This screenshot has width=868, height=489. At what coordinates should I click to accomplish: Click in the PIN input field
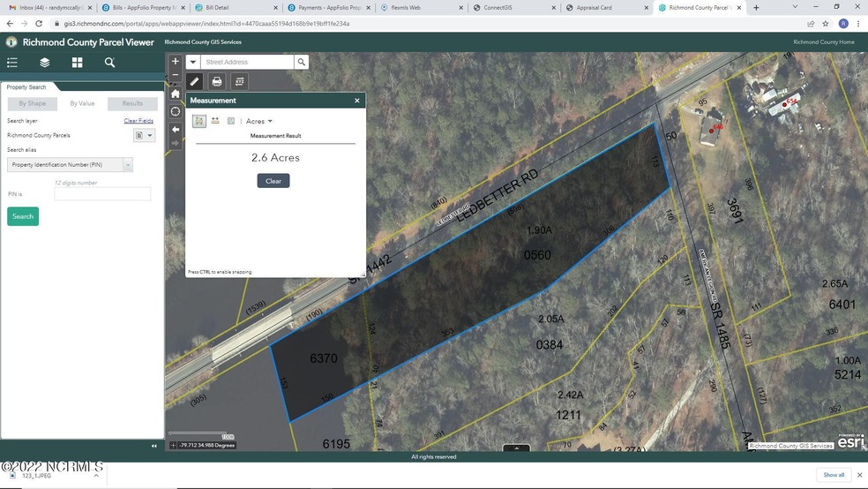pyautogui.click(x=102, y=194)
